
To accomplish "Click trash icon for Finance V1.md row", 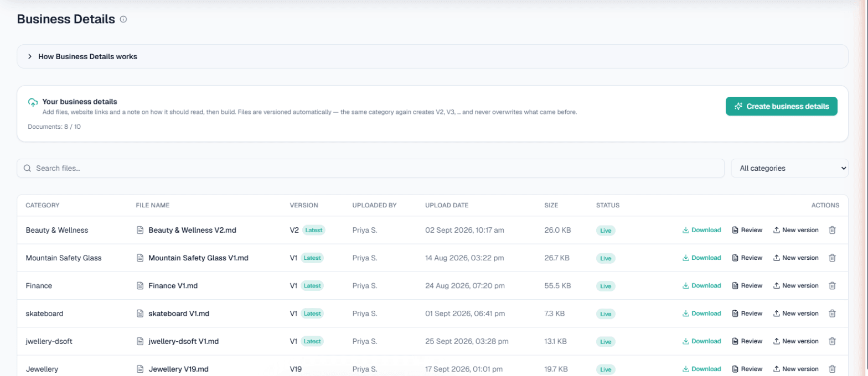I will [x=831, y=286].
